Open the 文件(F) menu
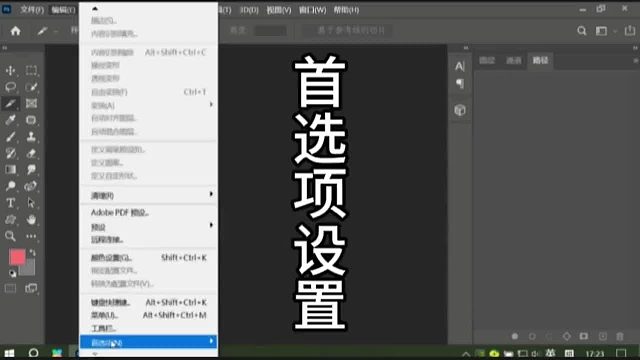The width and height of the screenshot is (640, 360). click(x=31, y=10)
